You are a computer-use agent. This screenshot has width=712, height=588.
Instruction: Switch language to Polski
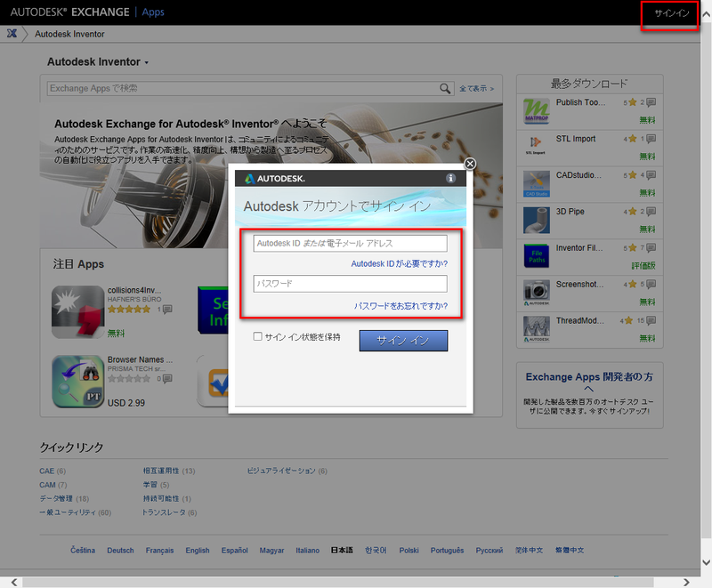coord(409,550)
